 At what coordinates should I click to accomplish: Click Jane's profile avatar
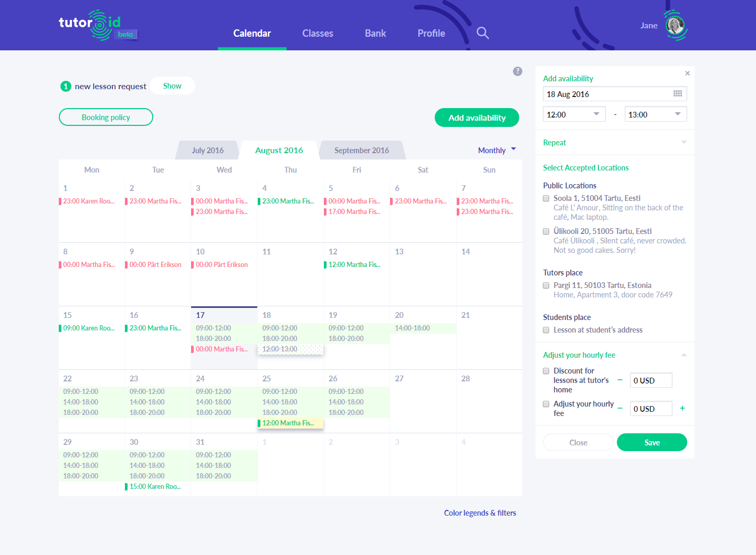coord(675,25)
